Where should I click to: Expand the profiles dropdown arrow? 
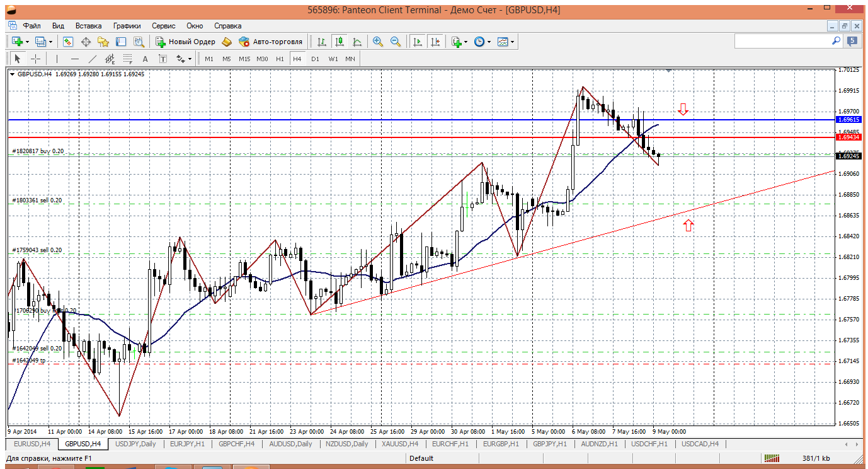point(51,42)
